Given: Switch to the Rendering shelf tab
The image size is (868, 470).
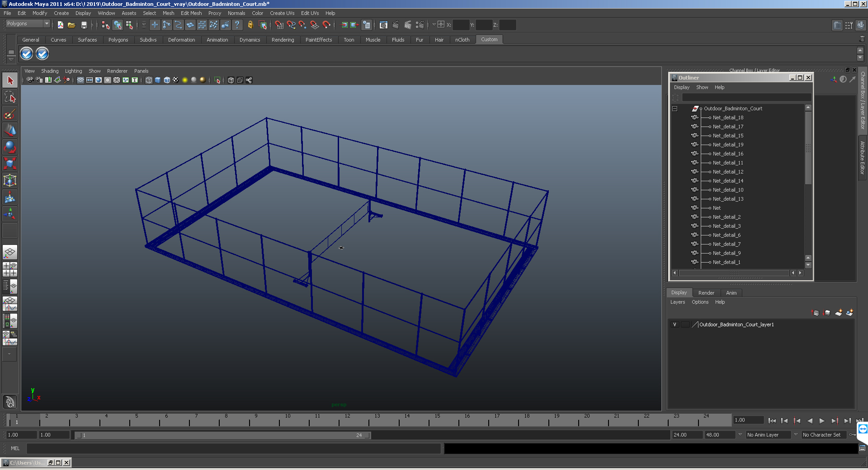Looking at the screenshot, I should (x=283, y=40).
